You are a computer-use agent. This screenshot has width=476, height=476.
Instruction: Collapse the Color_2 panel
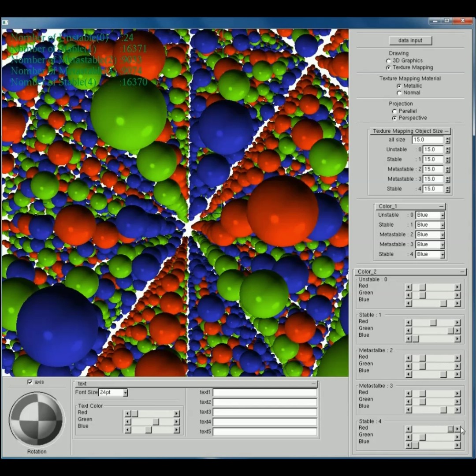click(462, 272)
